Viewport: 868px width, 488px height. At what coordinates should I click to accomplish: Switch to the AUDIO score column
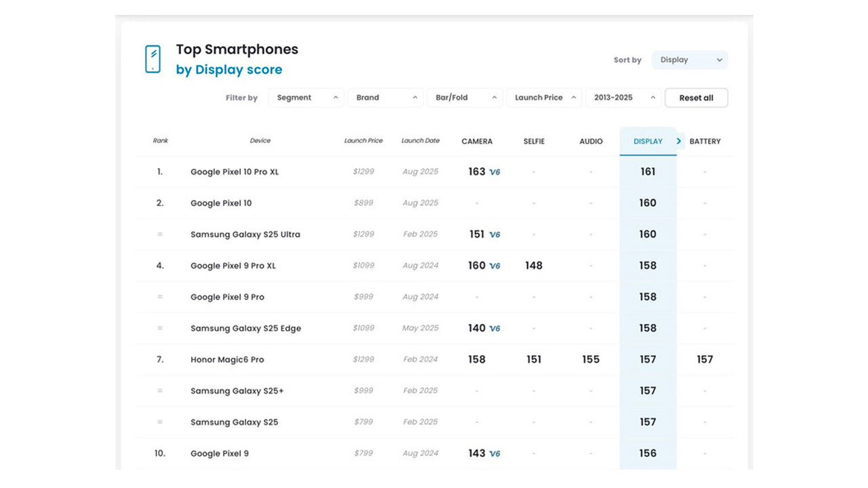pos(591,141)
